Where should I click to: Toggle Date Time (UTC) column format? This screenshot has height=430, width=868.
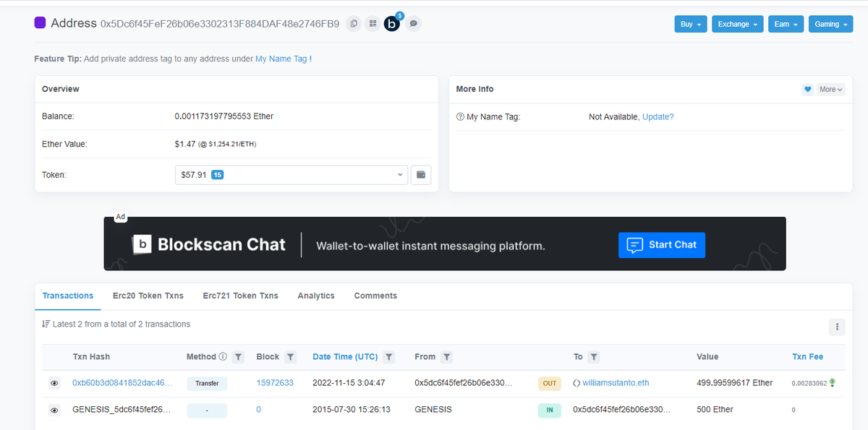pyautogui.click(x=345, y=356)
